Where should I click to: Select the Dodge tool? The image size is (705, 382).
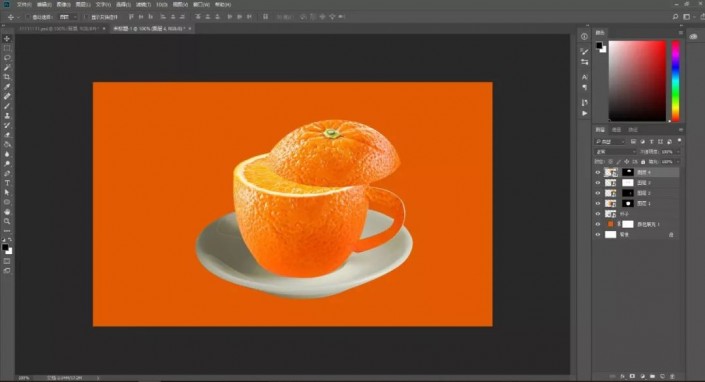click(x=7, y=164)
